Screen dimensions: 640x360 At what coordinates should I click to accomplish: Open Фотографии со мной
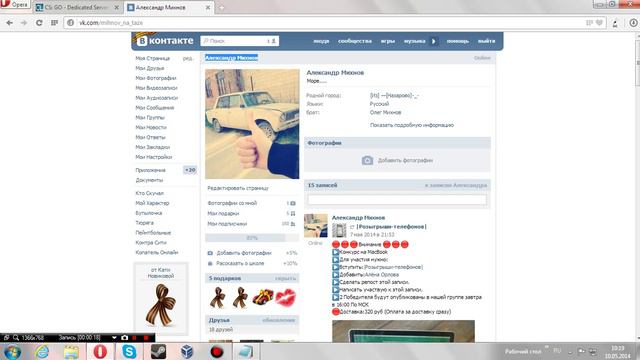tap(232, 203)
